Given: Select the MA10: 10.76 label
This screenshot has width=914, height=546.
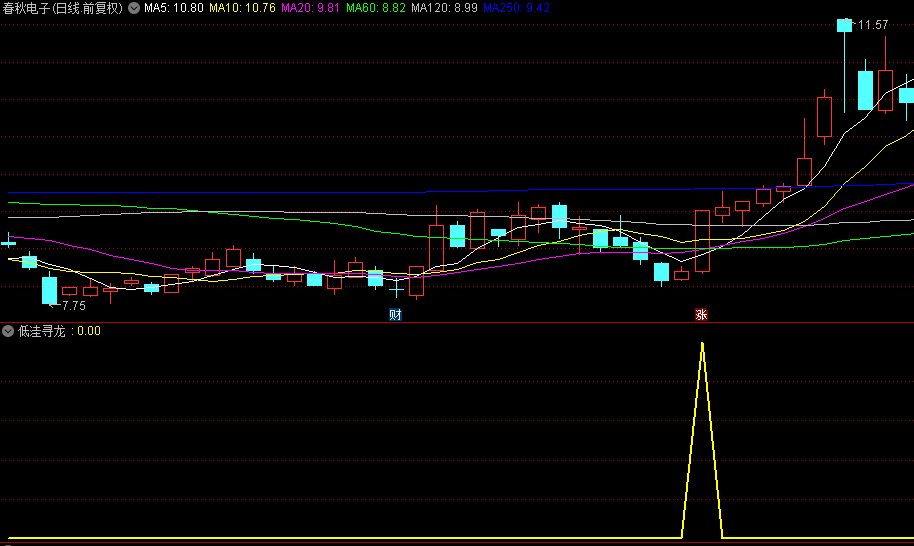Looking at the screenshot, I should pos(242,8).
